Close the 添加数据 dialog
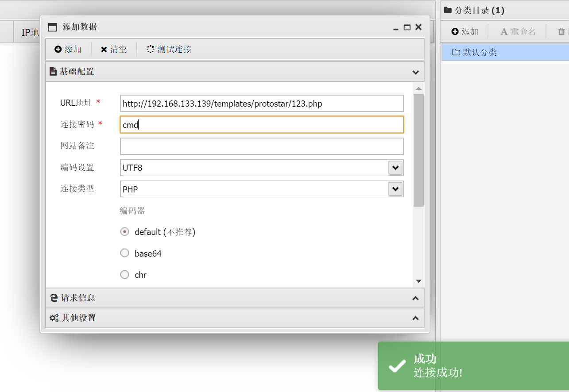The width and height of the screenshot is (569, 392). pos(418,27)
